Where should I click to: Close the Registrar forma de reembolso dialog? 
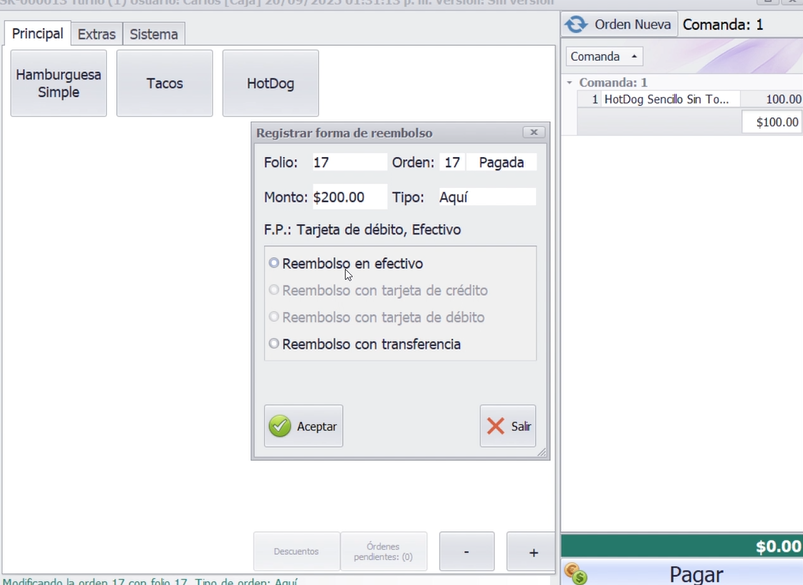(x=534, y=132)
